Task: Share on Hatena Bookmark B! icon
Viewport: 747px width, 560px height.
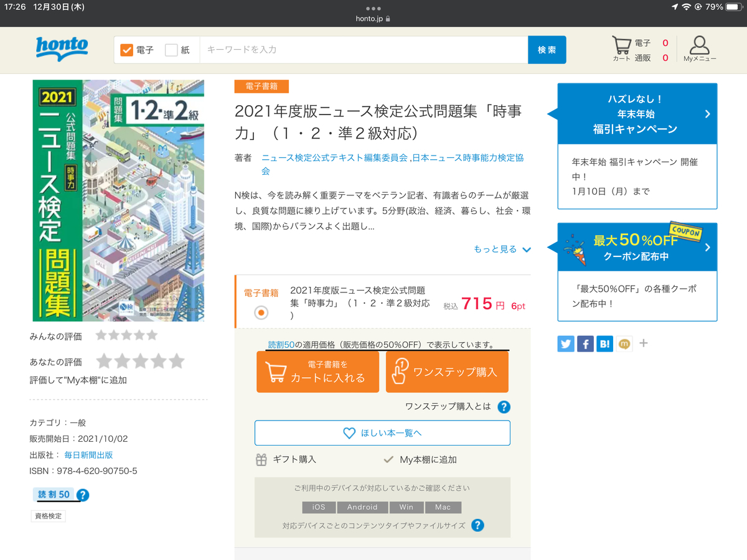Action: click(x=604, y=343)
